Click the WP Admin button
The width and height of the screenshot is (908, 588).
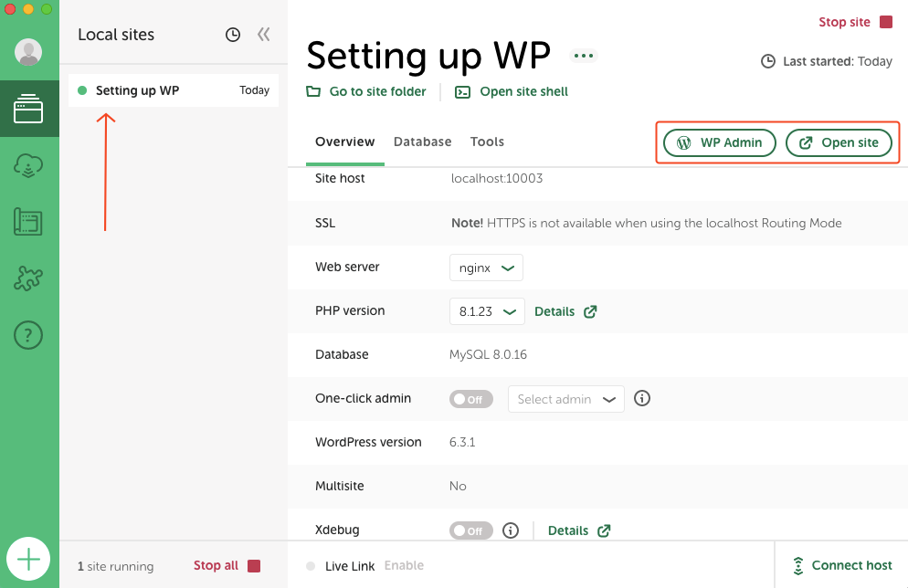pos(719,143)
